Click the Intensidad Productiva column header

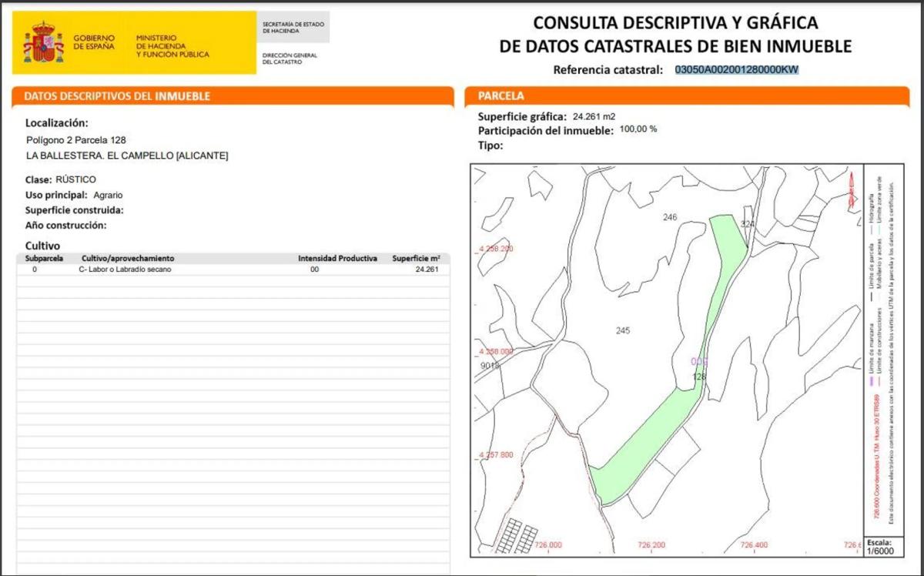pyautogui.click(x=337, y=259)
